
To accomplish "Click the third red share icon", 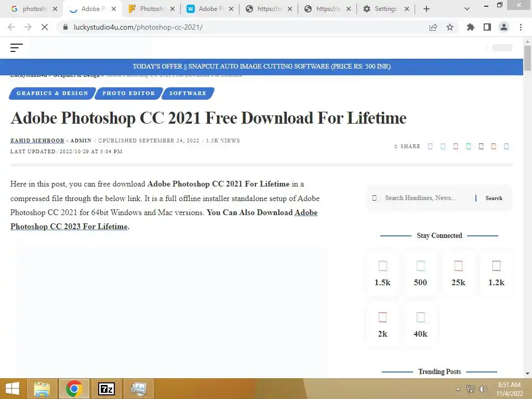I will point(456,146).
